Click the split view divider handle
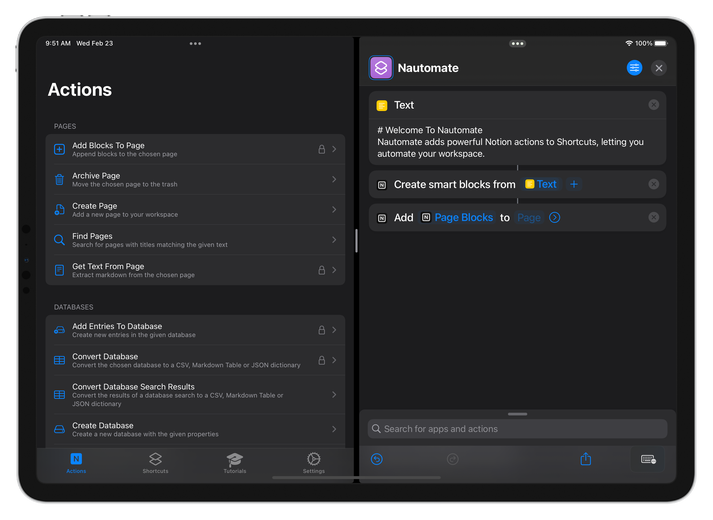Screen dimensions: 713x520 (356, 240)
